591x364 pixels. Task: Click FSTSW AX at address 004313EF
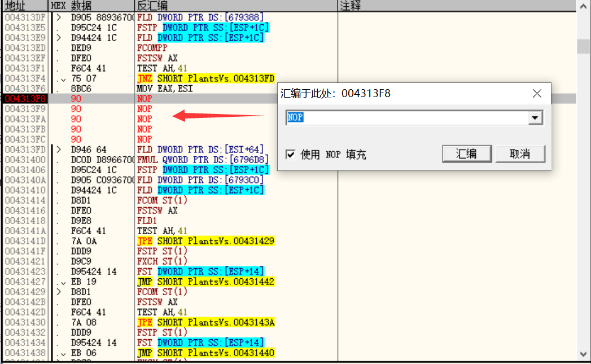tap(157, 58)
